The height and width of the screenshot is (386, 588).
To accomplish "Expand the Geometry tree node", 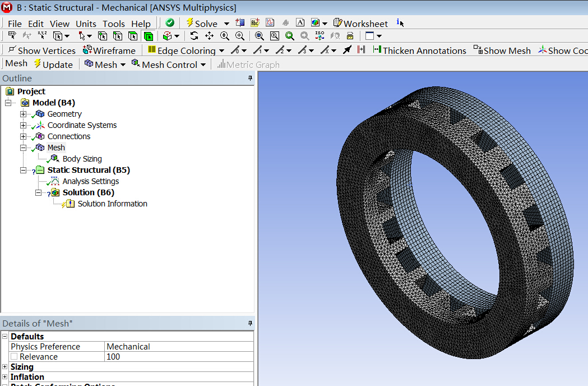I will tap(23, 114).
